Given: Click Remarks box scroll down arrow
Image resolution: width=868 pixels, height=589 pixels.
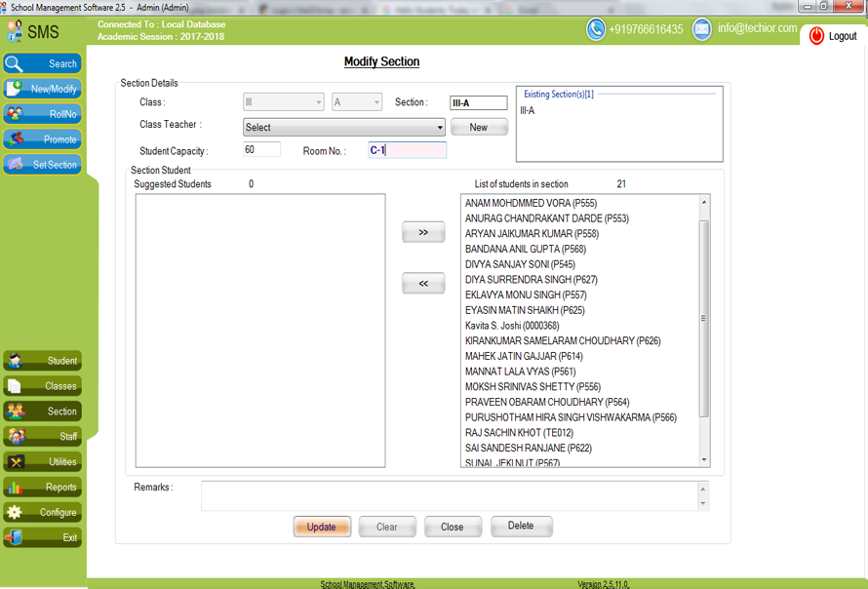Looking at the screenshot, I should pyautogui.click(x=703, y=504).
